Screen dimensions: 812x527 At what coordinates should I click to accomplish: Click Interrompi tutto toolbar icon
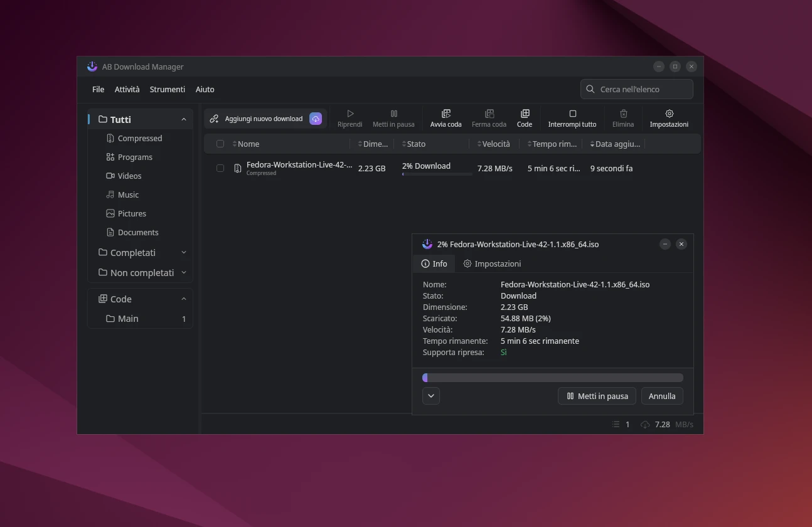[572, 117]
